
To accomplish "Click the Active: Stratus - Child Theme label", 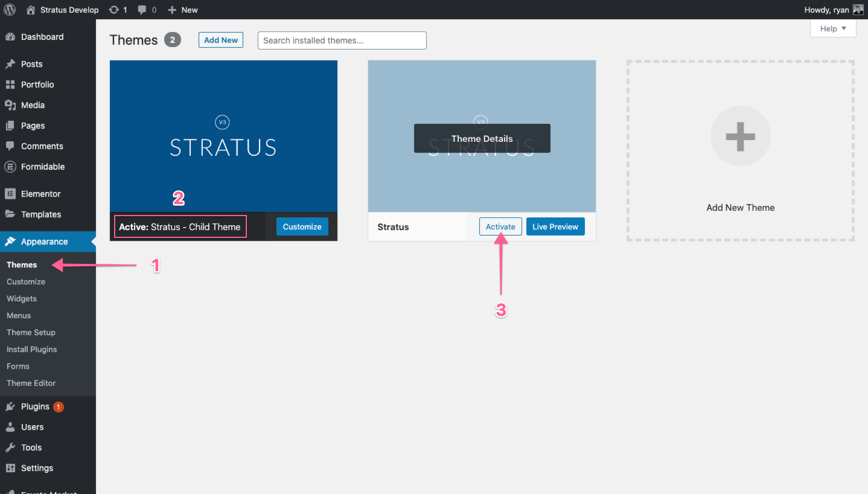I will [180, 227].
